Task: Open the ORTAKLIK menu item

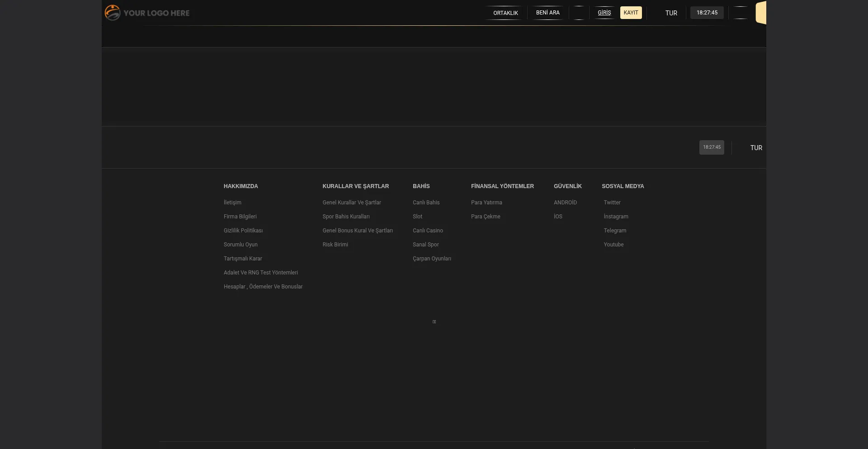Action: point(505,13)
